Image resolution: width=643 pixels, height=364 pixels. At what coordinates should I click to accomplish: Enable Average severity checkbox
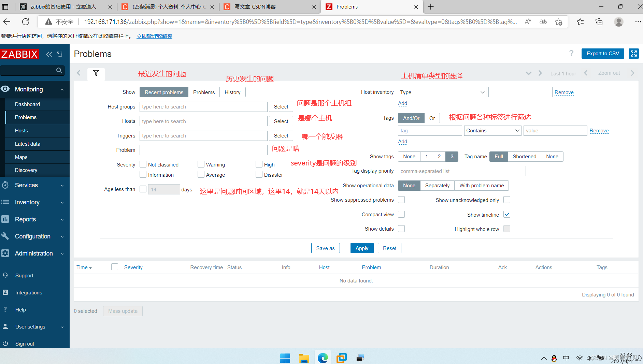[x=201, y=174]
